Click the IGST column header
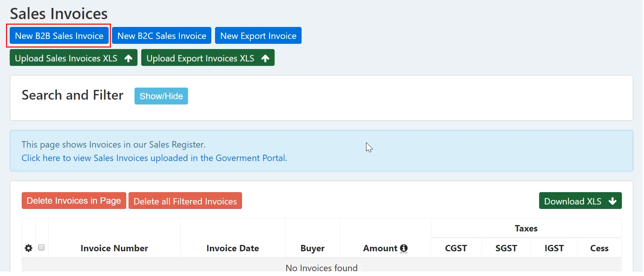Viewport: 644px width, 276px height. click(x=554, y=248)
